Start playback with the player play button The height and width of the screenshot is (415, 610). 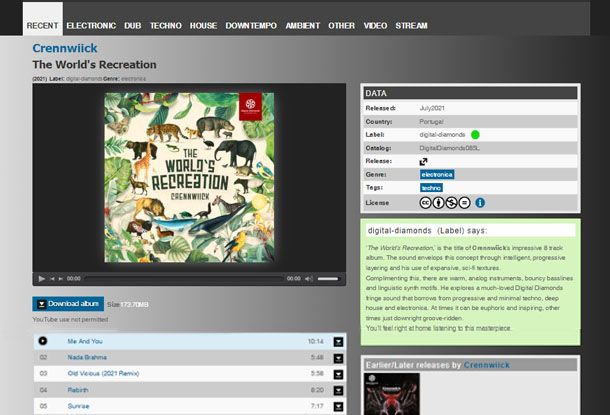coord(42,278)
